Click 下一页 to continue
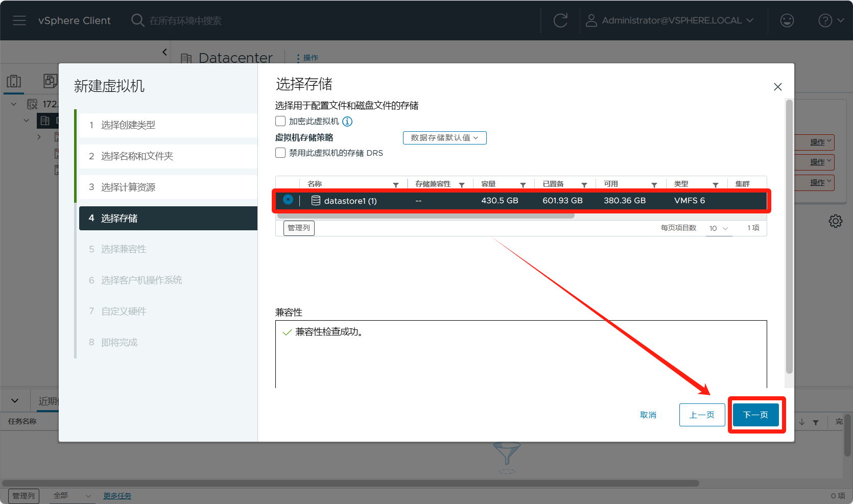The image size is (853, 504). pos(755,415)
